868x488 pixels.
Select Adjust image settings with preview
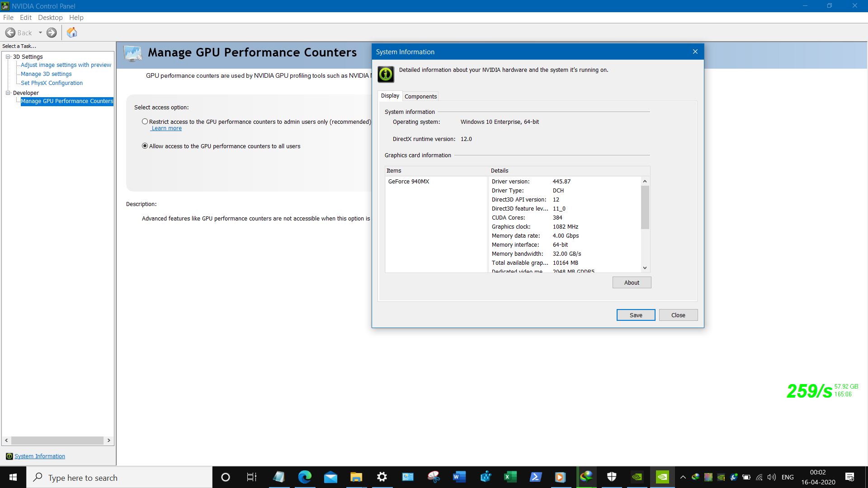click(66, 65)
